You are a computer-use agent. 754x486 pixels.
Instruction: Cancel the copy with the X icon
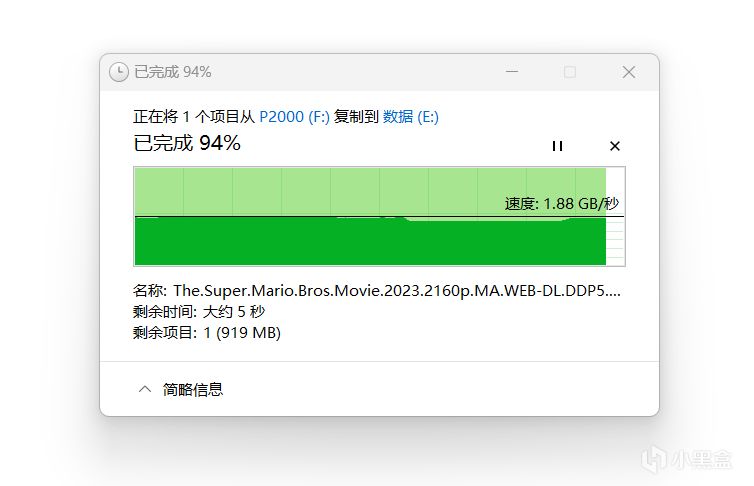(x=615, y=146)
